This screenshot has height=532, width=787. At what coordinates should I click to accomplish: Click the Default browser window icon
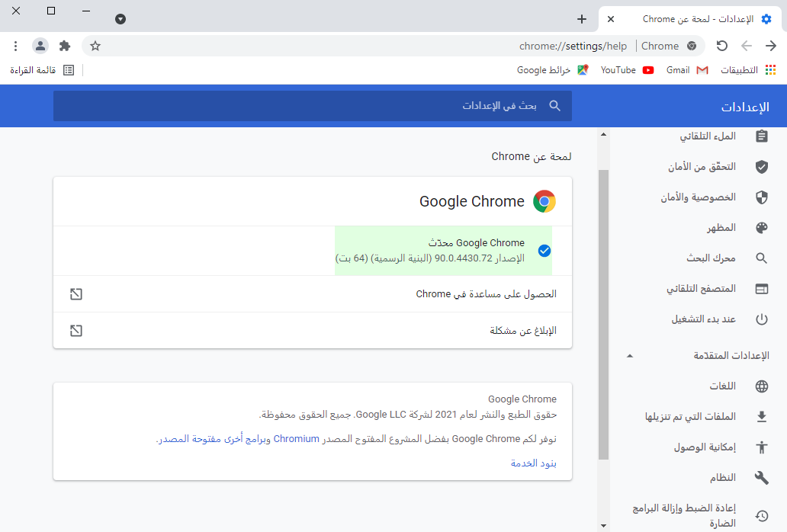(x=761, y=289)
